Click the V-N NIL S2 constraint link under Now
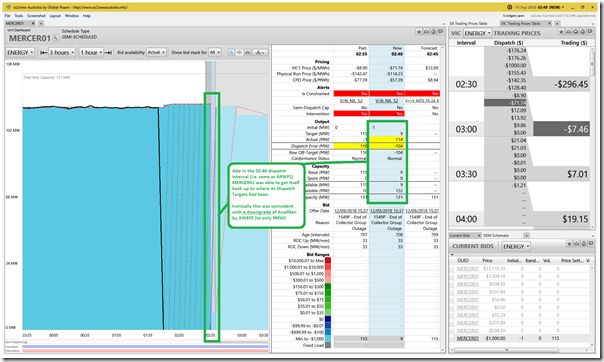Viewport: 604px width, 362px height. tap(386, 101)
